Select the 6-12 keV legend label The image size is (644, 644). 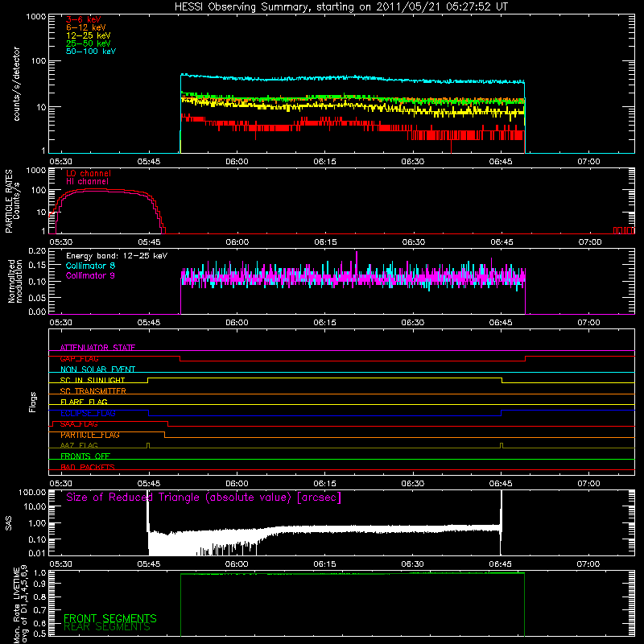pyautogui.click(x=86, y=27)
